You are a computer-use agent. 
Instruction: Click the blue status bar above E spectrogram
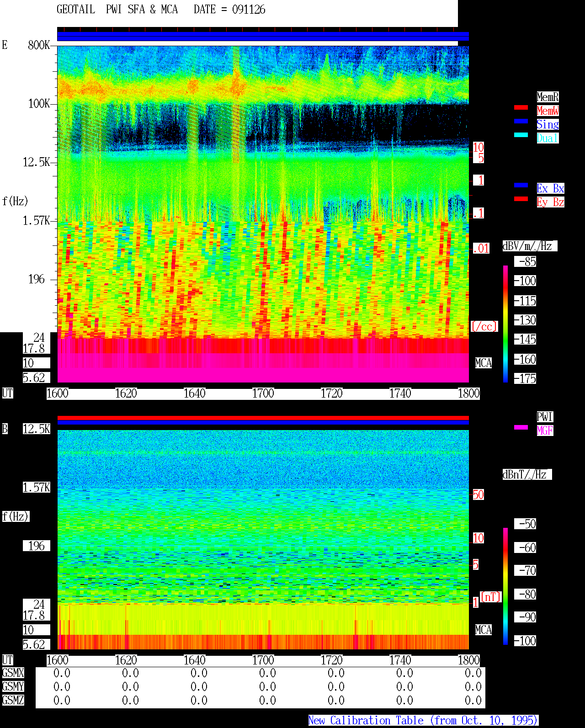(x=263, y=36)
